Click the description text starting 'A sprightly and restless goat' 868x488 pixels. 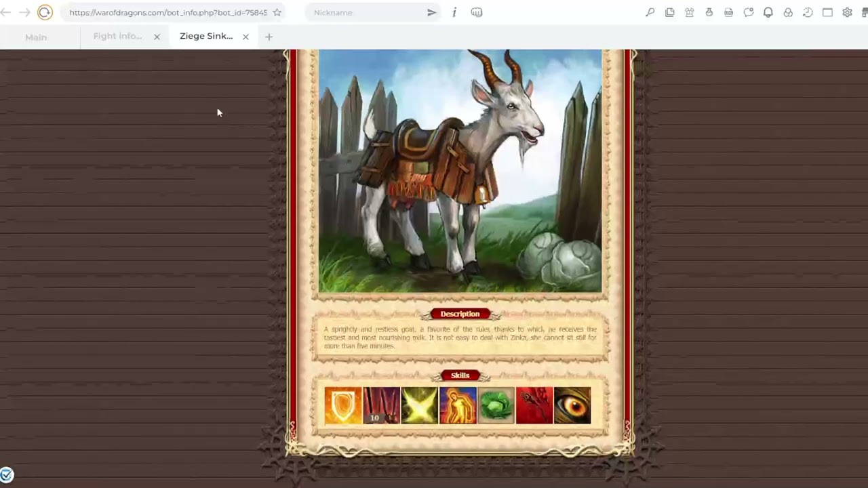[460, 338]
